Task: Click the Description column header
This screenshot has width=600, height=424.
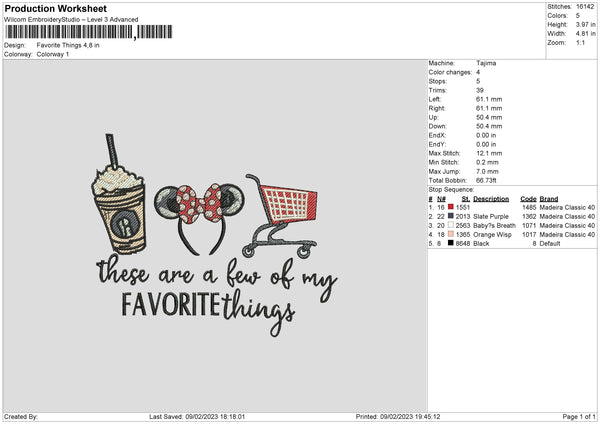Action: click(491, 199)
